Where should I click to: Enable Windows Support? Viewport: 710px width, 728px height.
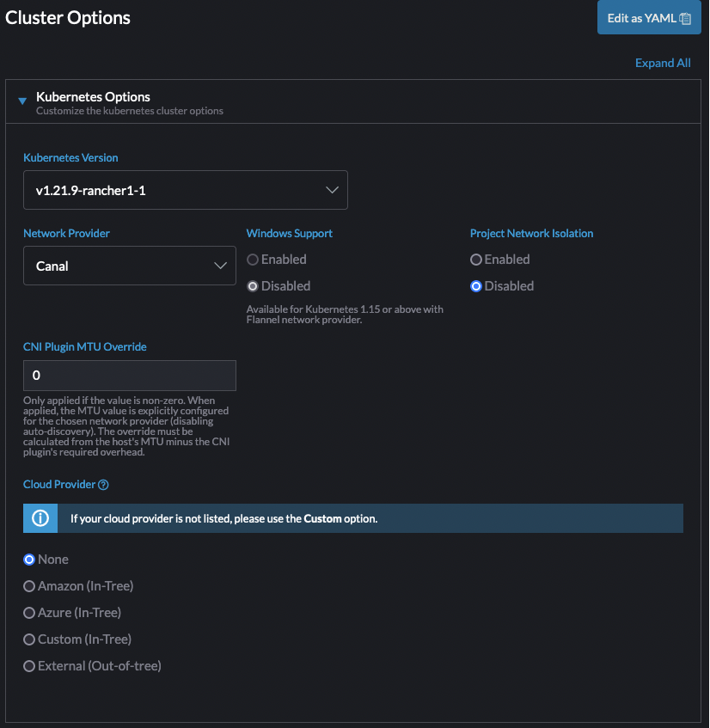254,259
